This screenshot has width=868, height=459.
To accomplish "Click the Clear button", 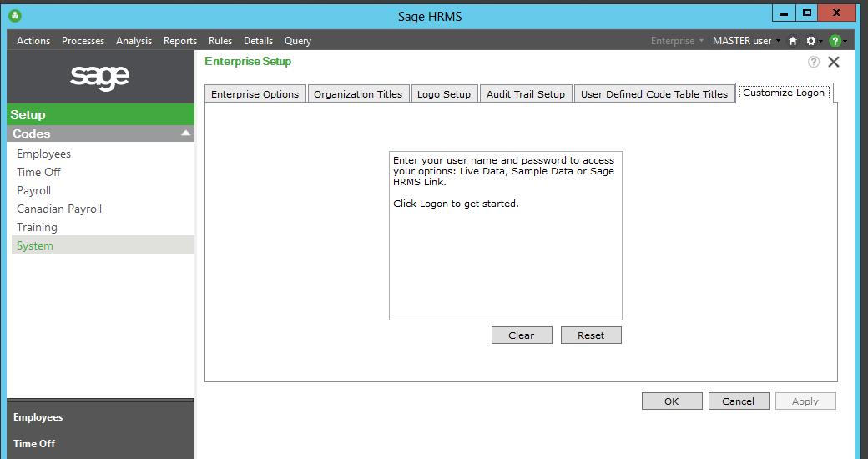I will coord(522,335).
